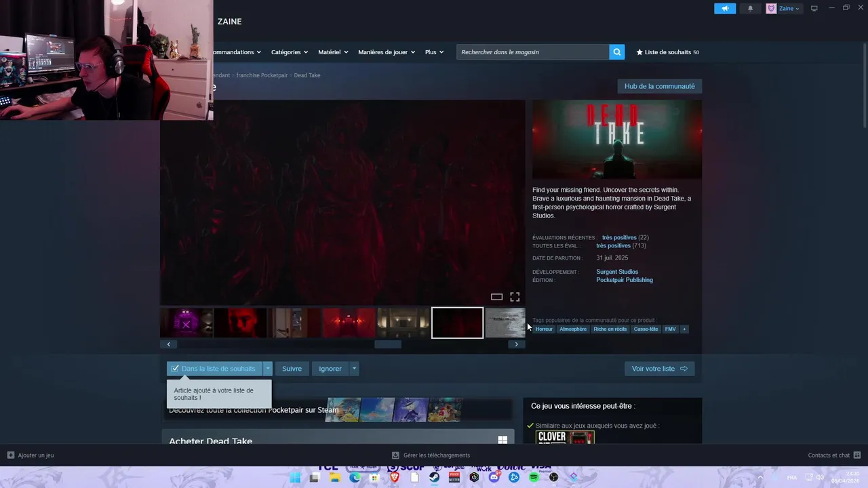
Task: Follow franchise Pocketpair breadcrumb link
Action: pos(261,75)
